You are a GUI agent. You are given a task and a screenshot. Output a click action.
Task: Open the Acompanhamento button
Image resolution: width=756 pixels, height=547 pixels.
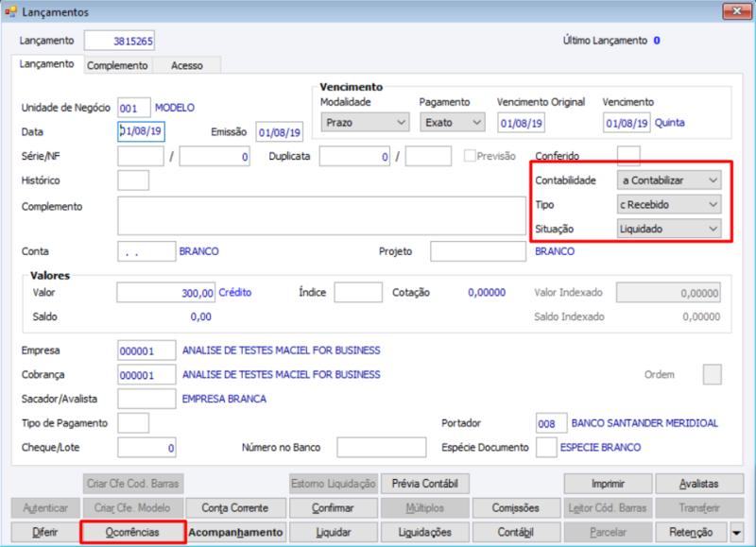coord(235,532)
